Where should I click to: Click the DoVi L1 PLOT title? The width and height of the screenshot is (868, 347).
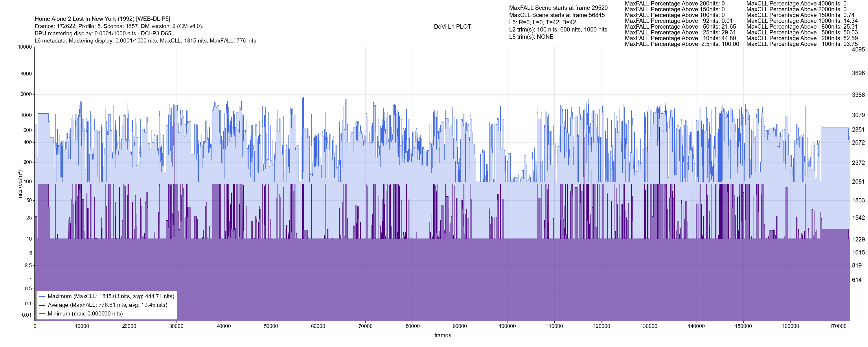click(452, 27)
